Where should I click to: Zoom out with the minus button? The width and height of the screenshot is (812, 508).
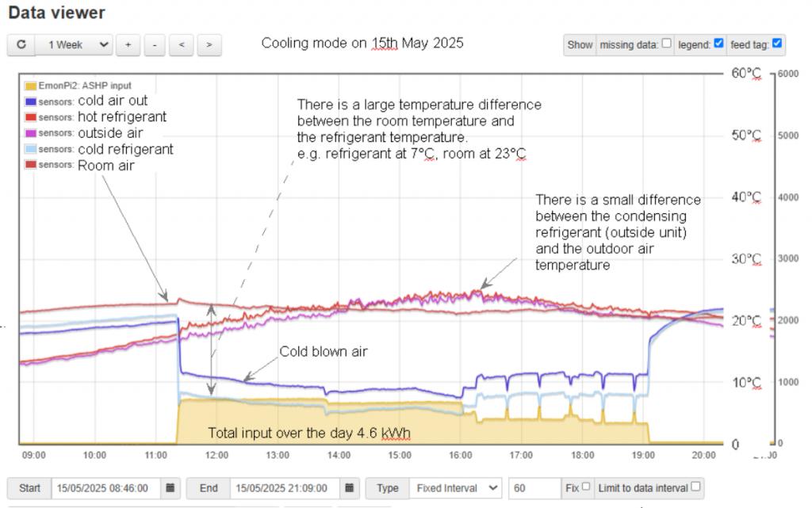pyautogui.click(x=154, y=45)
